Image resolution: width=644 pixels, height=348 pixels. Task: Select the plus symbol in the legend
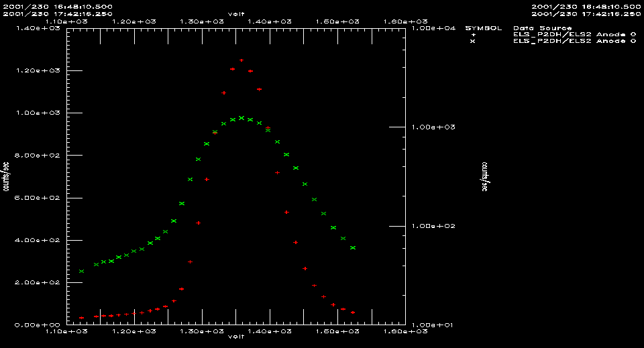tap(473, 34)
